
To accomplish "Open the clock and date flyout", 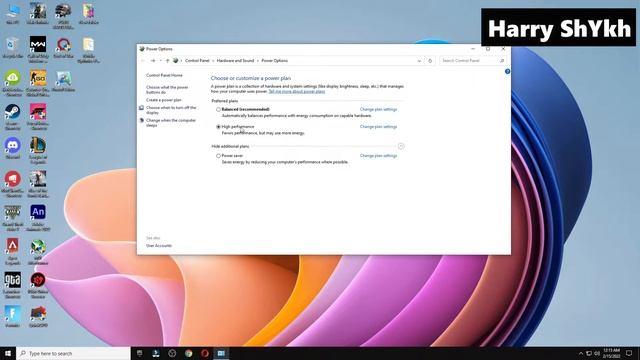I will [611, 353].
